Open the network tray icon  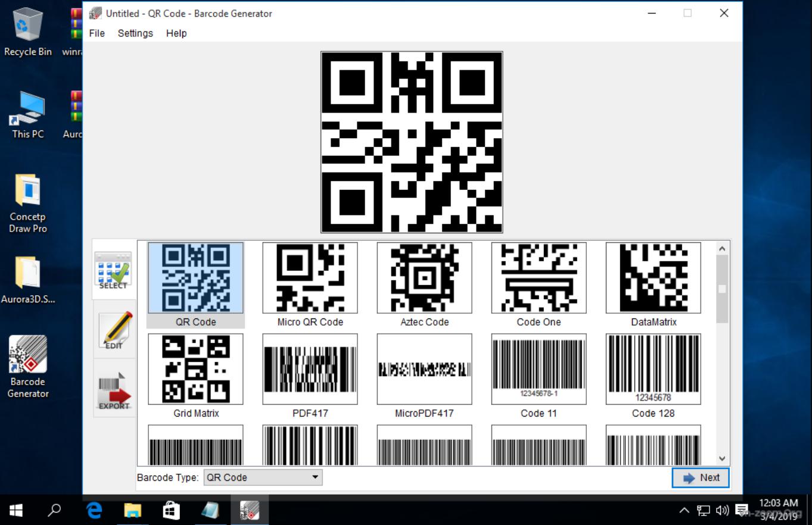(703, 511)
